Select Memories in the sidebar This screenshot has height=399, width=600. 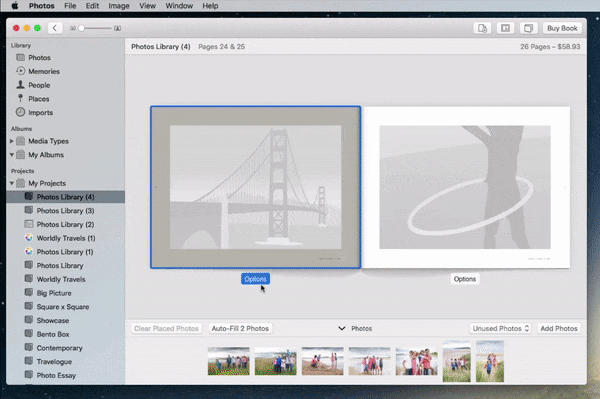coord(44,71)
